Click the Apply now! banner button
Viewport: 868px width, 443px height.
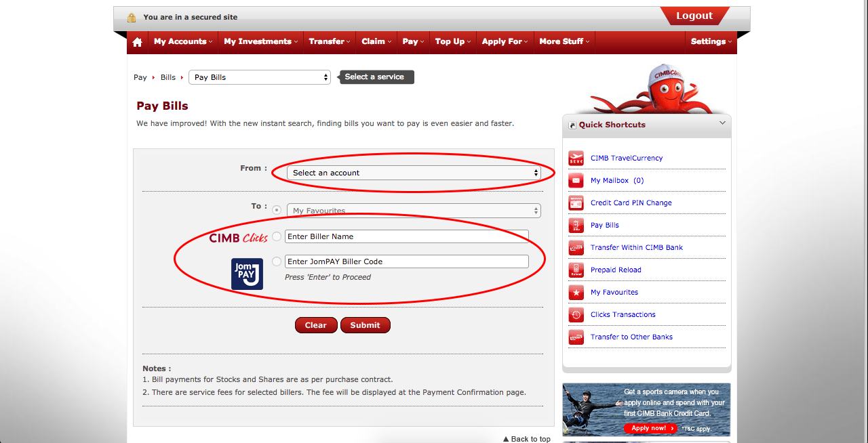tap(650, 428)
